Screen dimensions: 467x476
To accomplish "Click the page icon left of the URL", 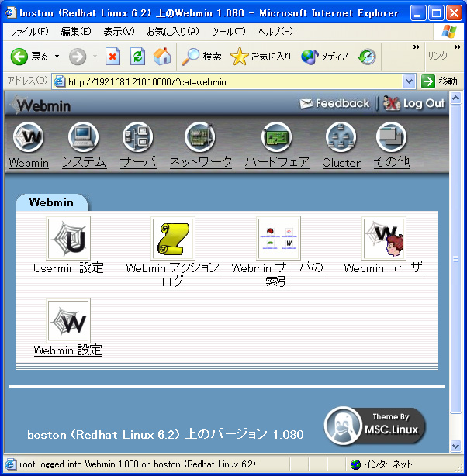I will pyautogui.click(x=59, y=81).
